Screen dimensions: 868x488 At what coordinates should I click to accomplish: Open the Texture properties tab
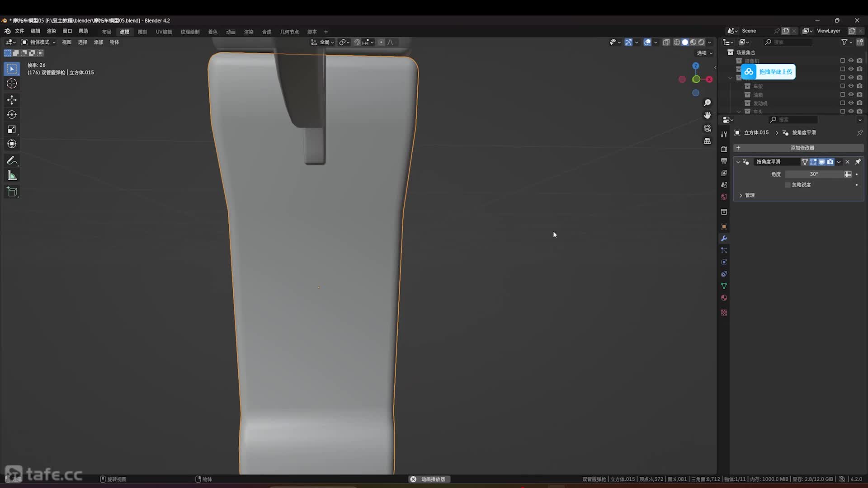(x=724, y=313)
